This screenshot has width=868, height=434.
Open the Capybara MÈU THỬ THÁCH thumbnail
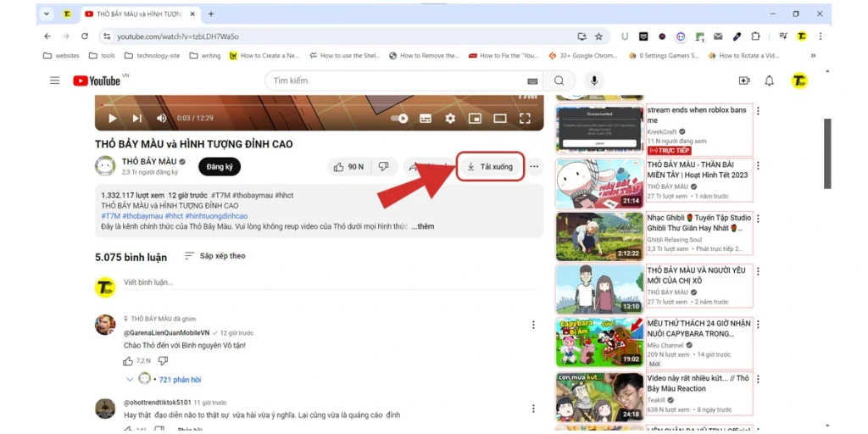click(x=599, y=342)
